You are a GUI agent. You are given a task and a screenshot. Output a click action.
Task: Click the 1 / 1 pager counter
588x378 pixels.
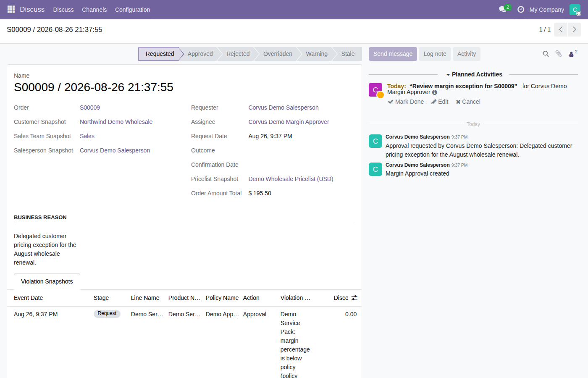(545, 29)
